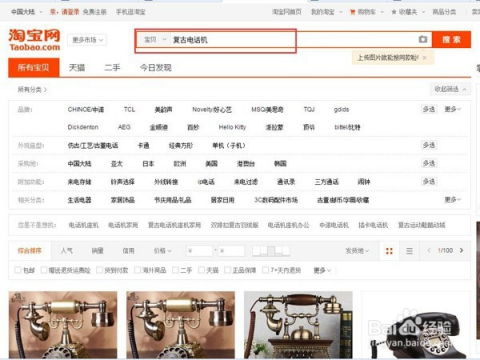Screen dimensions: 480x360
Task: Expand the 我的淘宝 menu
Action: tap(326, 12)
